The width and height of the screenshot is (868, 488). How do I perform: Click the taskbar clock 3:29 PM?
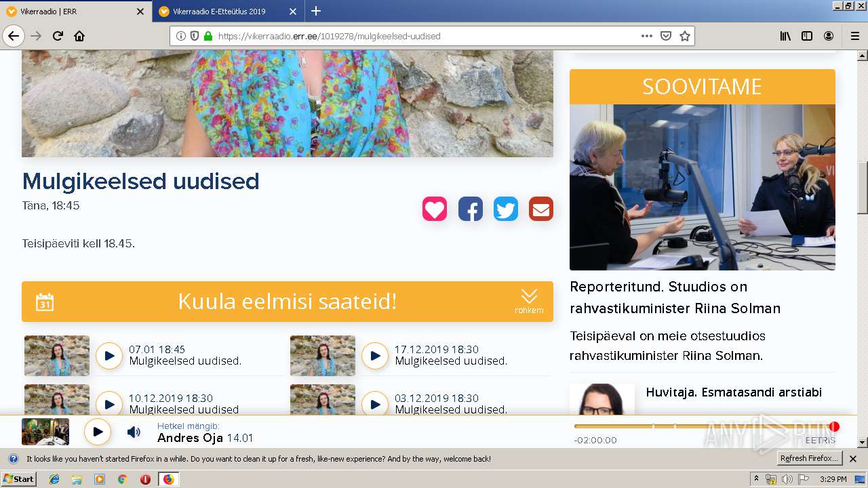833,479
